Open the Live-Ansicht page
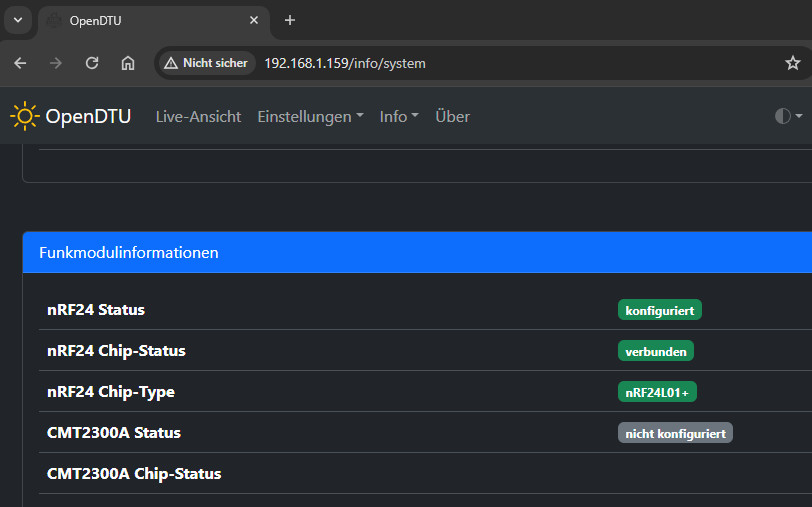812x507 pixels. coord(198,117)
